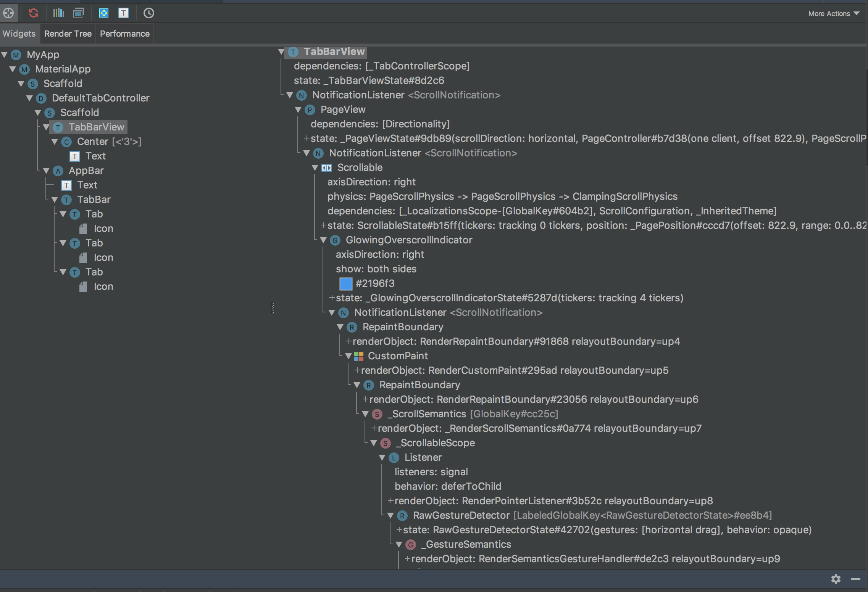Collapse the GlowingOverscrollIndicator node

(x=324, y=240)
